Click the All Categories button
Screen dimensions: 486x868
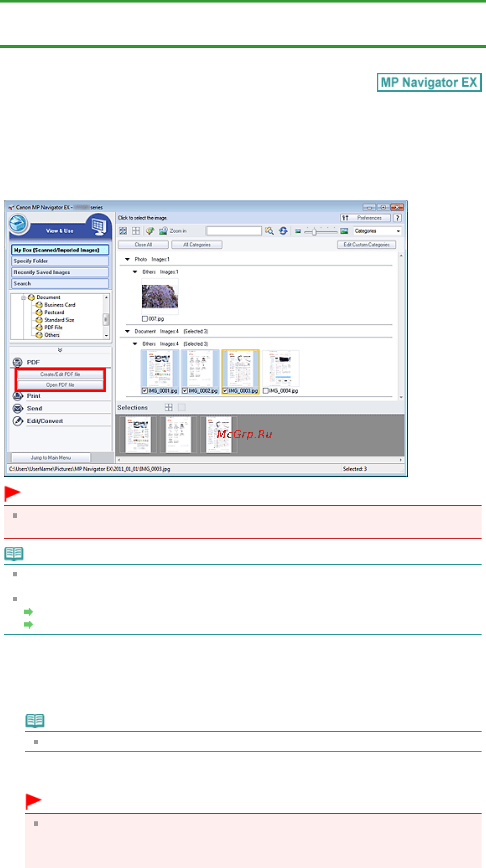(197, 245)
